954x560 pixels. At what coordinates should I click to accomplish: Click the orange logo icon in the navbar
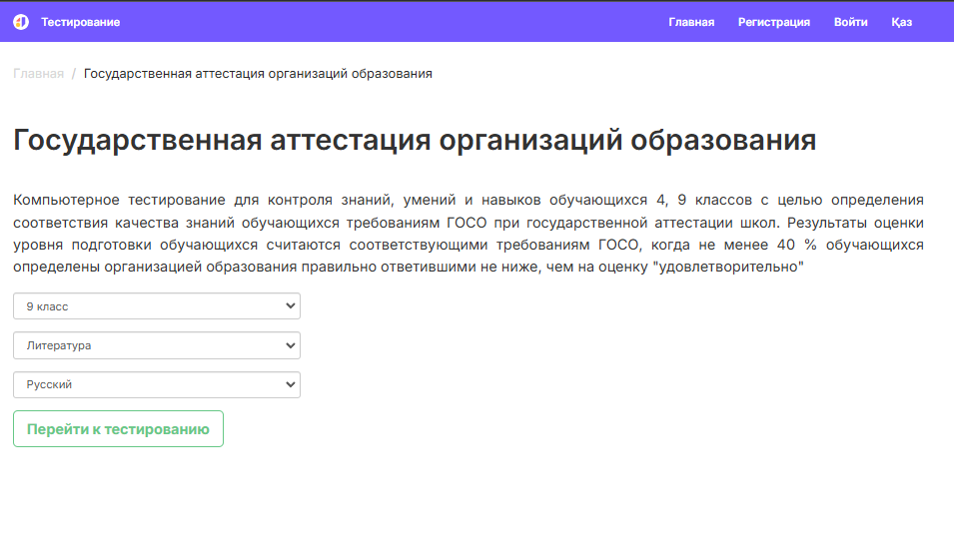click(x=21, y=22)
